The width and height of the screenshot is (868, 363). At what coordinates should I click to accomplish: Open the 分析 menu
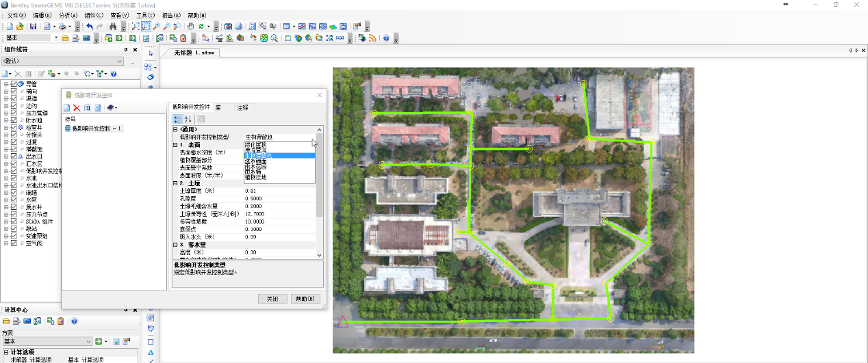pyautogui.click(x=69, y=15)
